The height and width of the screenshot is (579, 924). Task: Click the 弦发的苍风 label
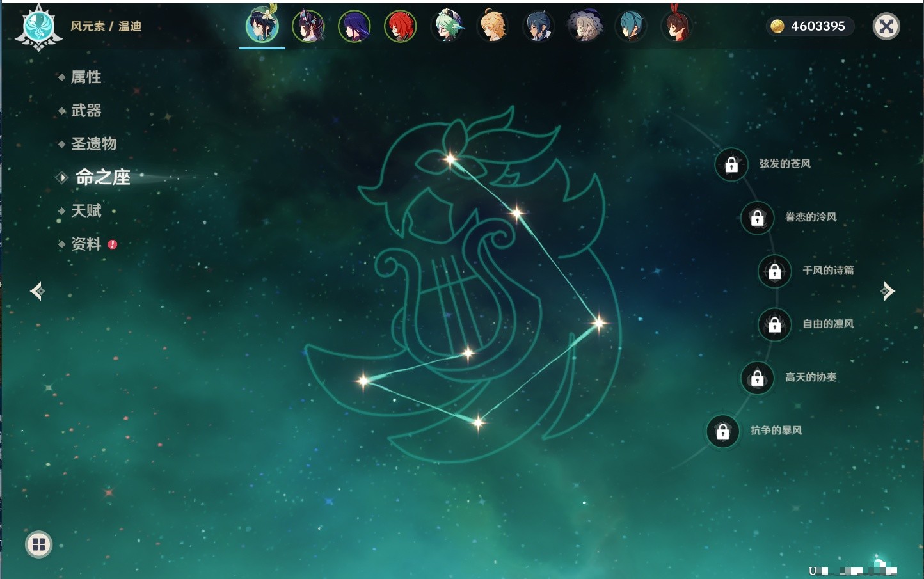click(x=785, y=164)
